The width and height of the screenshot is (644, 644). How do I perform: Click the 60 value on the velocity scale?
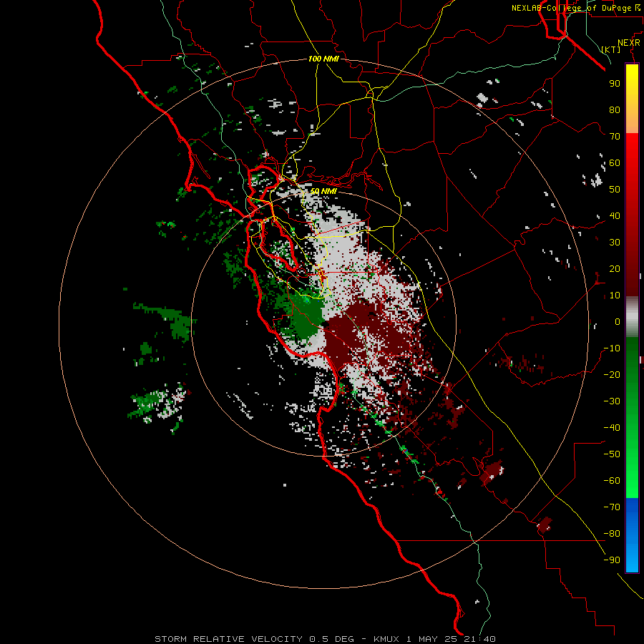click(615, 162)
